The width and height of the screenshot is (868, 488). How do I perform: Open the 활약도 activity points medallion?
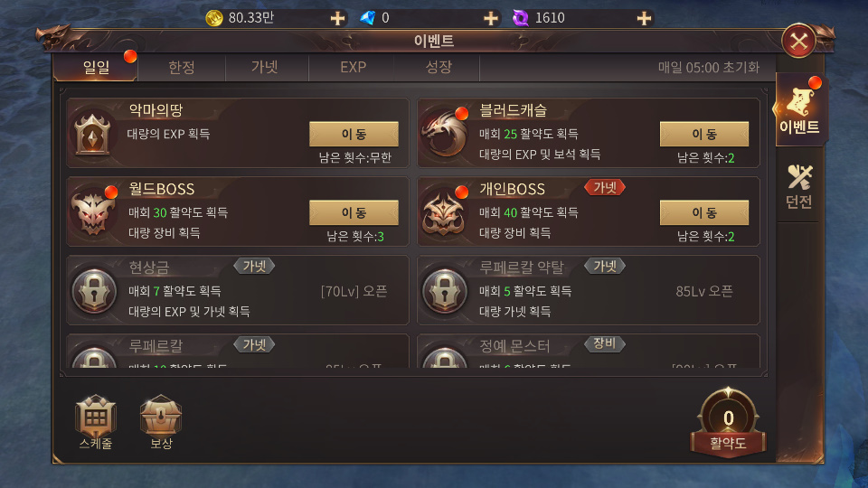[x=728, y=423]
